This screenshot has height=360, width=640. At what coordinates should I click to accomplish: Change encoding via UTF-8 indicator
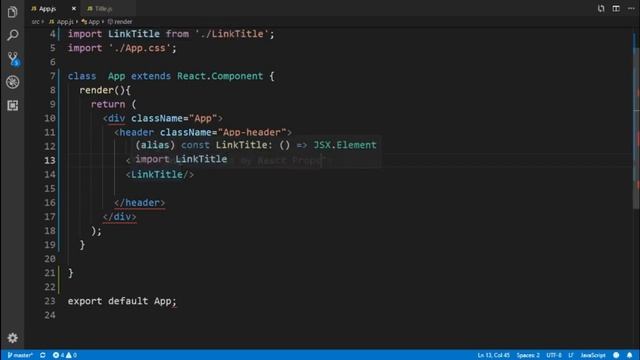pos(554,355)
